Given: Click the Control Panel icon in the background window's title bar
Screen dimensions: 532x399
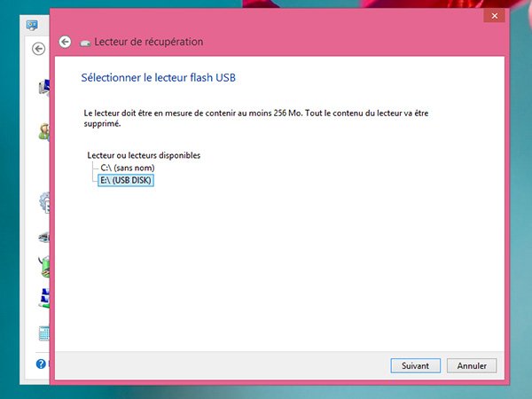Looking at the screenshot, I should coord(32,25).
